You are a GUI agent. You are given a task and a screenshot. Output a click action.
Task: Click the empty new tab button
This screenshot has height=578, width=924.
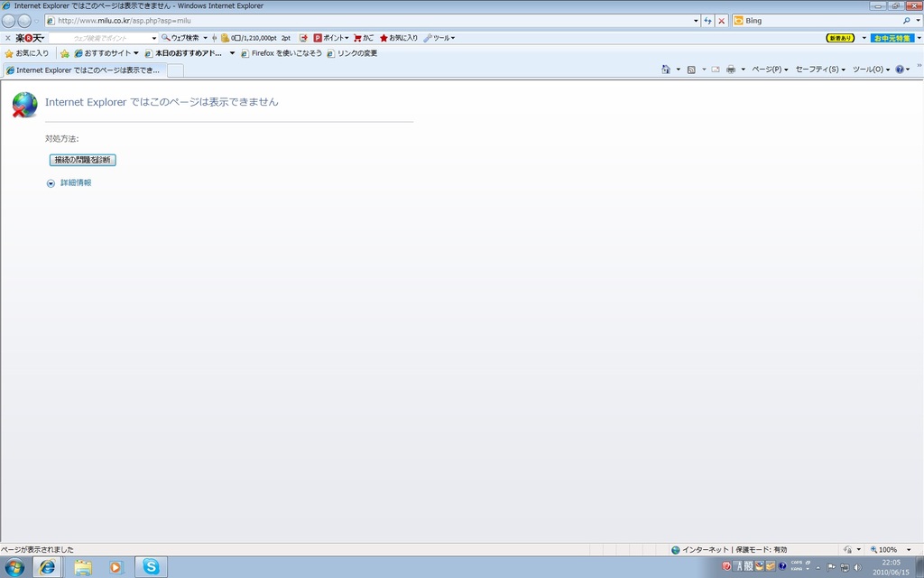[x=175, y=70]
